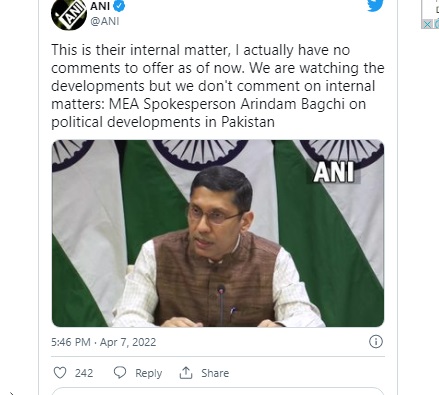Click the AdChoices icon beside the ad X

pyautogui.click(x=436, y=24)
